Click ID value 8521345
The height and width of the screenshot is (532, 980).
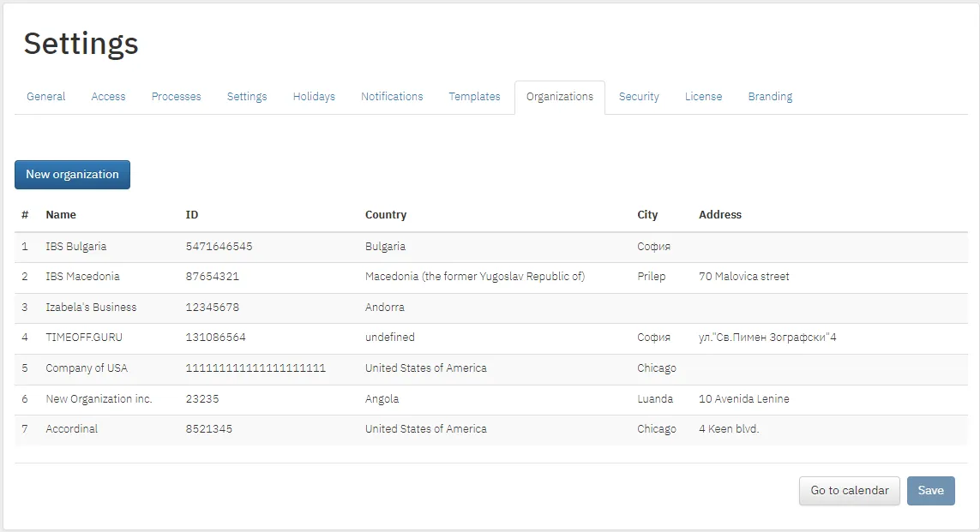(x=208, y=429)
